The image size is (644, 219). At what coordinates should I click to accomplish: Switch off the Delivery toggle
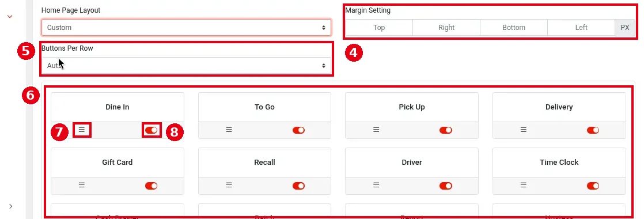pyautogui.click(x=593, y=130)
